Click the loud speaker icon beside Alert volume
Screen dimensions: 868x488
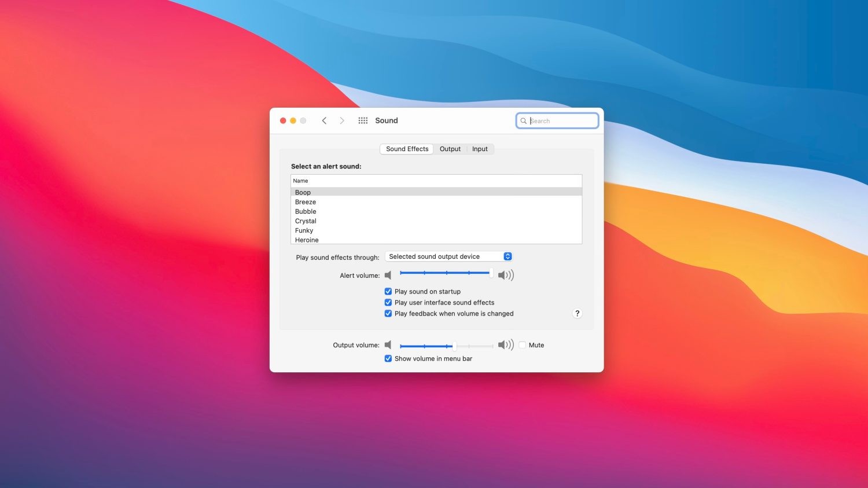pos(506,276)
